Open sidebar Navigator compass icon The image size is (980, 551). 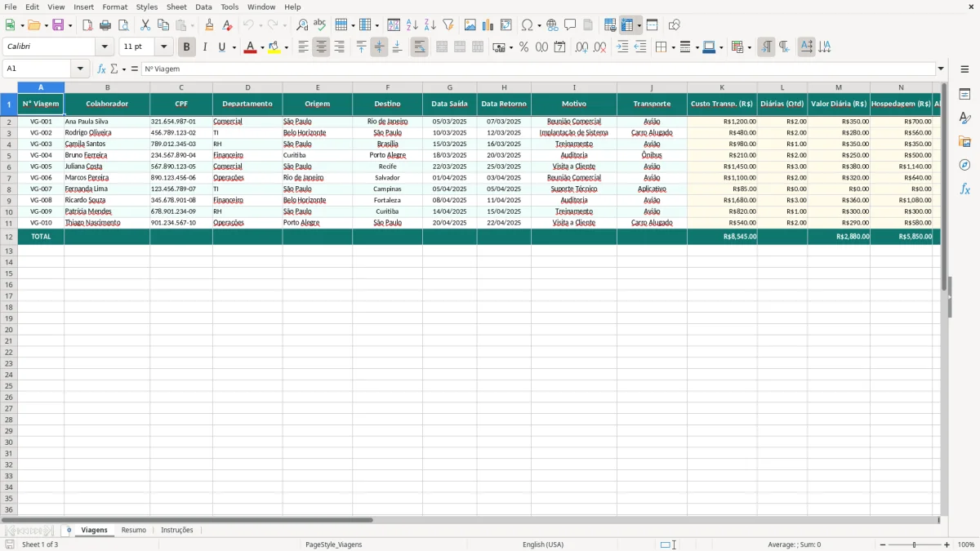click(x=964, y=165)
